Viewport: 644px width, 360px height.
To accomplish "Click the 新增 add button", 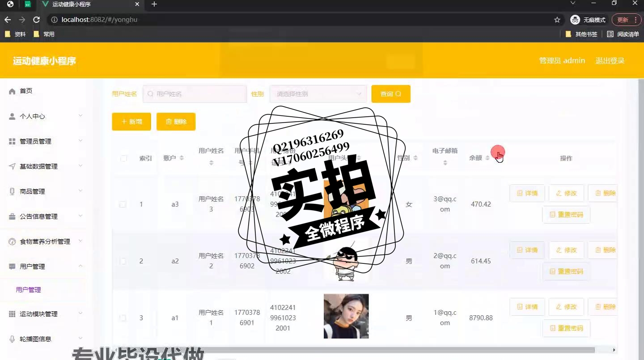I will pos(131,122).
